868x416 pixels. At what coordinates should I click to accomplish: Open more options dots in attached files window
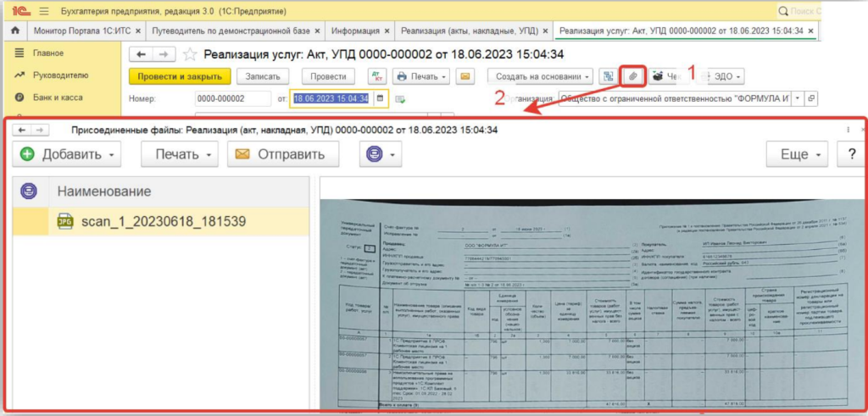tap(848, 130)
